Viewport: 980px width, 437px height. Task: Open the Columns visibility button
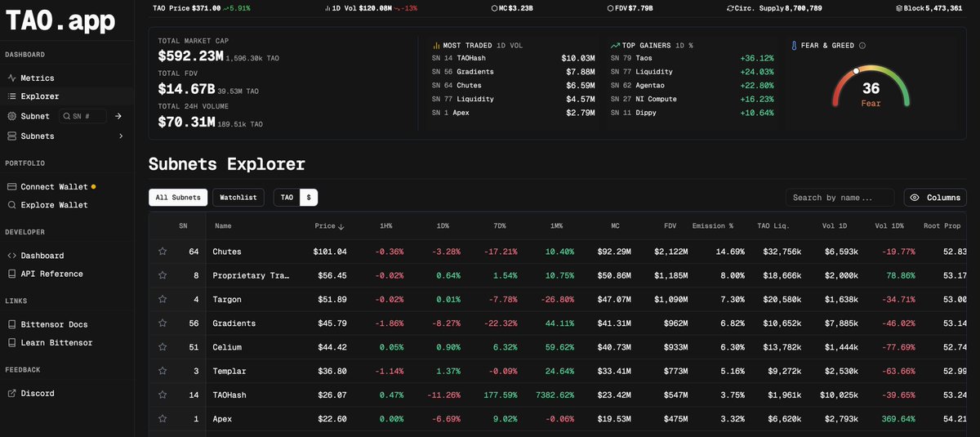[x=934, y=198]
